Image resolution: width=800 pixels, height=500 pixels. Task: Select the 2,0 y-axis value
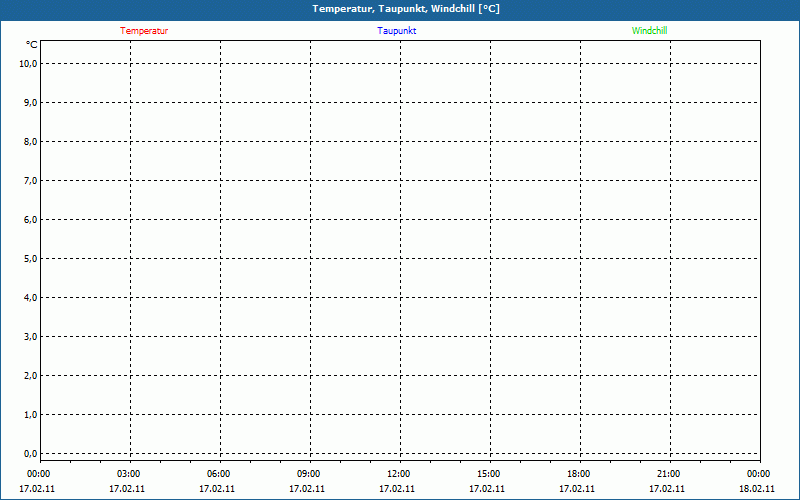(x=31, y=376)
